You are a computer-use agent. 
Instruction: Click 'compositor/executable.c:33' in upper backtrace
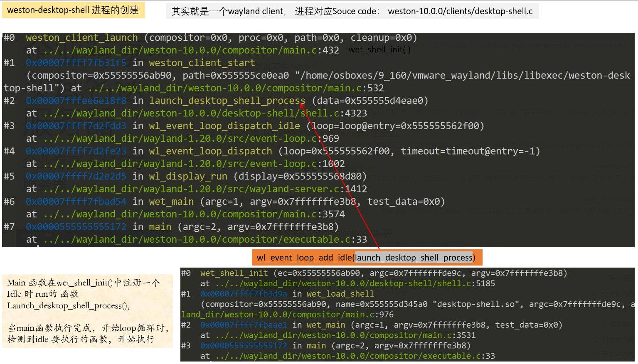tap(294, 240)
